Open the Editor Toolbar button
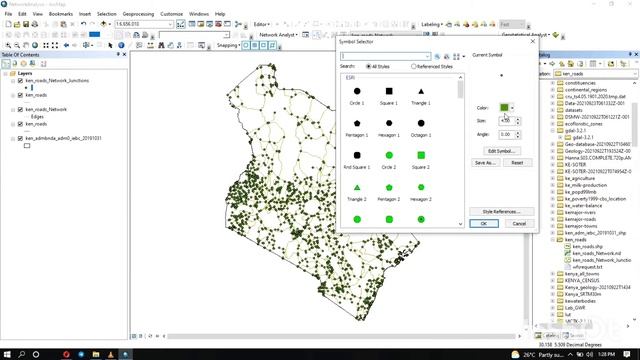 pos(180,24)
